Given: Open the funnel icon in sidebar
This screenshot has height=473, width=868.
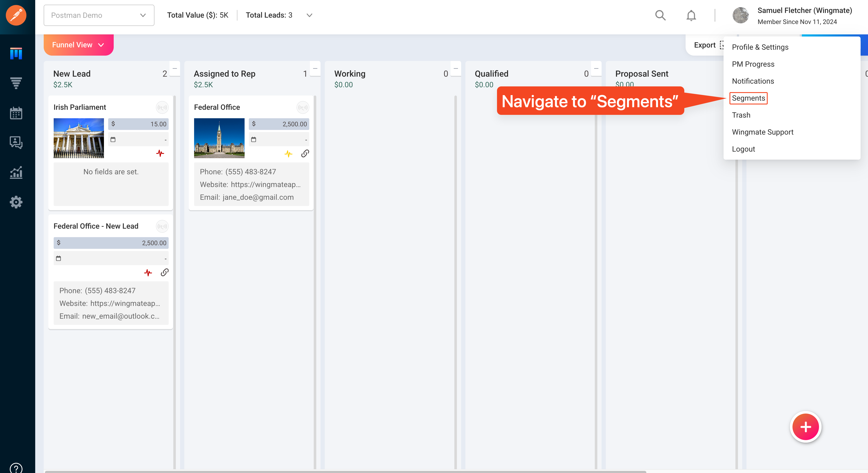Looking at the screenshot, I should [x=16, y=83].
